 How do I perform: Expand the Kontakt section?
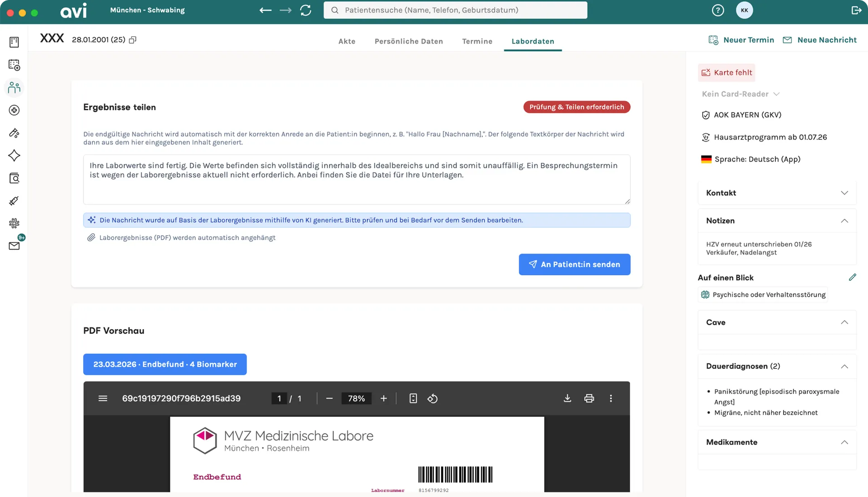click(x=777, y=193)
